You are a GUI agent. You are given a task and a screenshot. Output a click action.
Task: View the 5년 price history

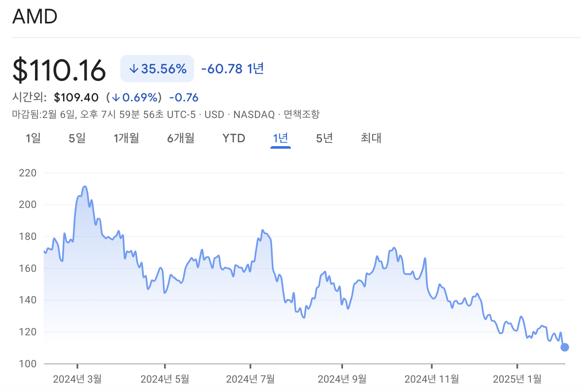pyautogui.click(x=324, y=138)
